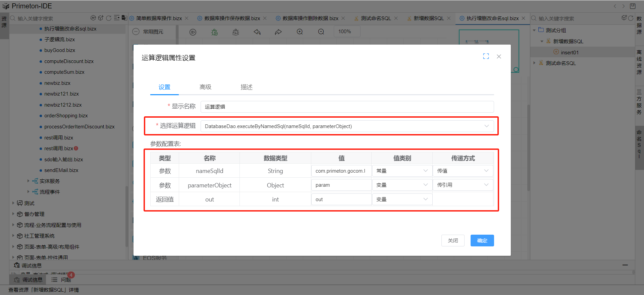The height and width of the screenshot is (295, 644).
Task: Open 值类别 dropdown for nameSqlId row
Action: click(x=401, y=171)
